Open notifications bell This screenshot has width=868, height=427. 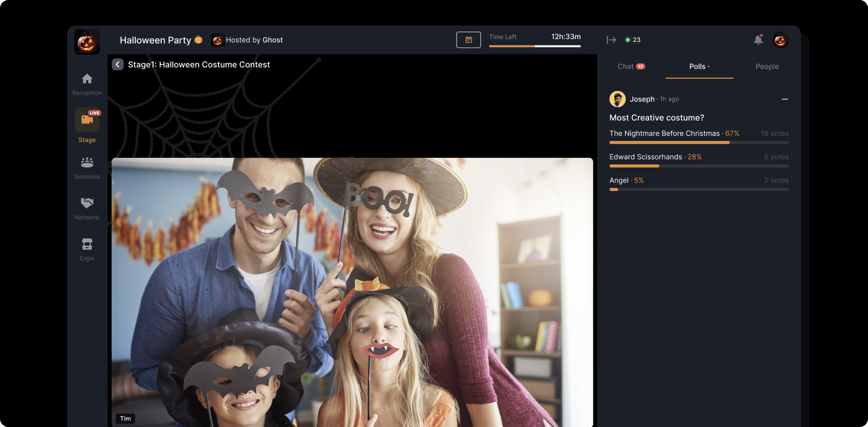pos(758,40)
